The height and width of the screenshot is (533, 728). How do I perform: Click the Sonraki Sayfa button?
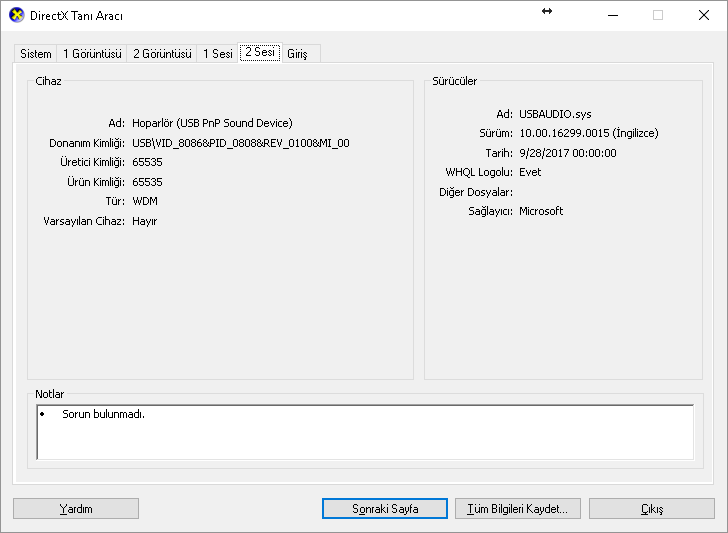385,508
